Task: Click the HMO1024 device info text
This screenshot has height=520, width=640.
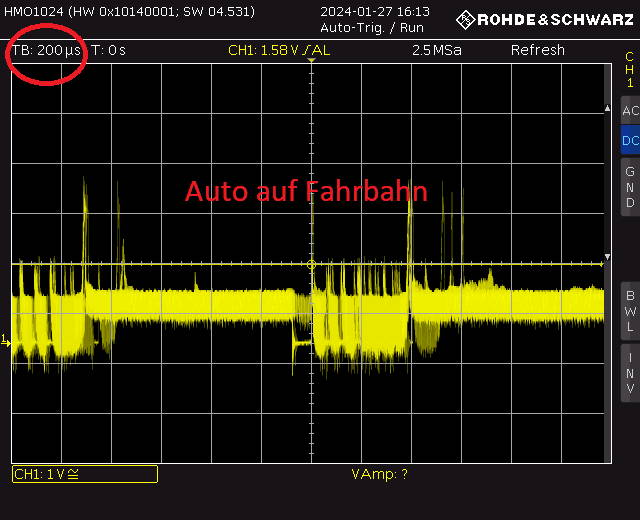Action: [x=129, y=11]
